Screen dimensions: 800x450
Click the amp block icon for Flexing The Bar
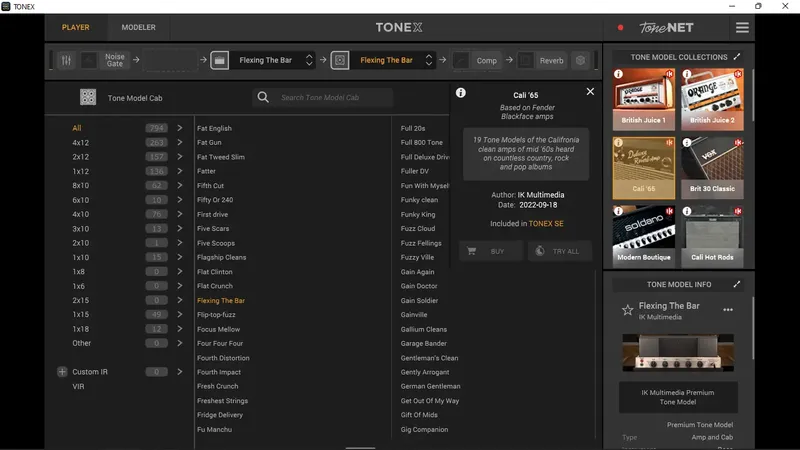click(219, 60)
